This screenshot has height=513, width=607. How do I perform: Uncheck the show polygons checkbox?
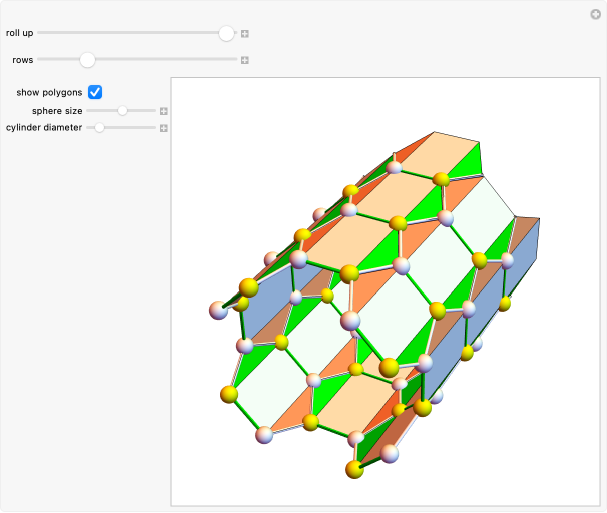coord(95,92)
